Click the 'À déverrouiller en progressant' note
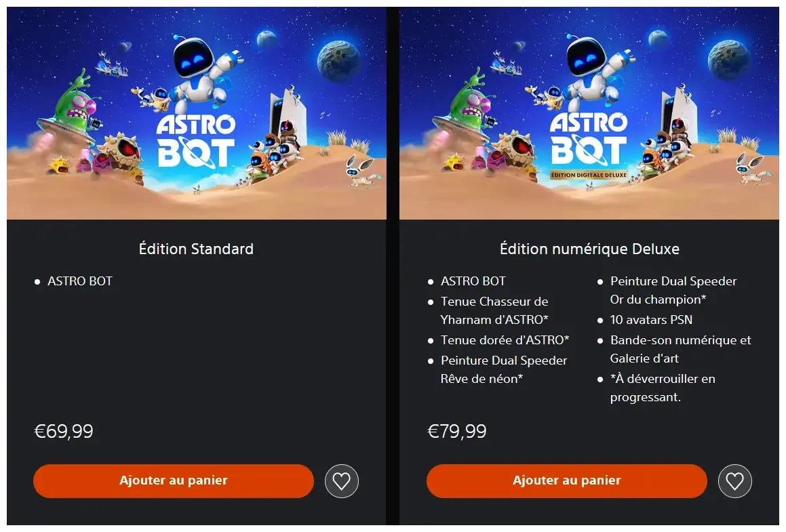 pos(663,388)
